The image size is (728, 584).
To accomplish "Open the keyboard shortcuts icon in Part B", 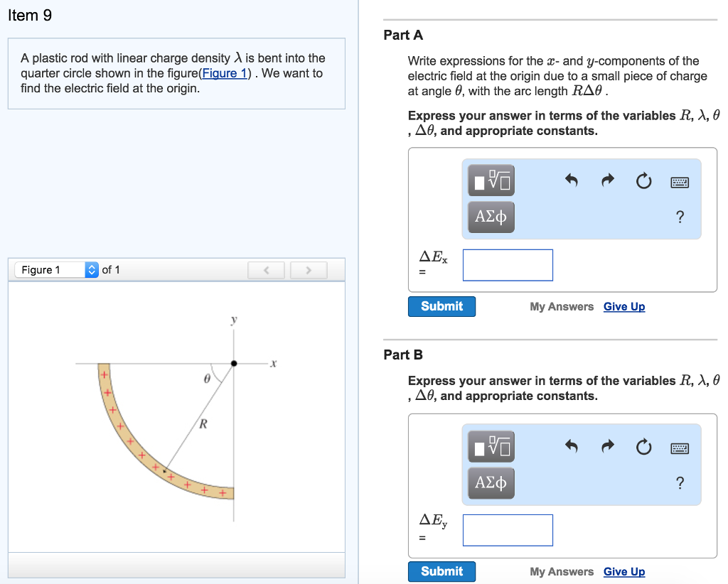I will pos(680,448).
